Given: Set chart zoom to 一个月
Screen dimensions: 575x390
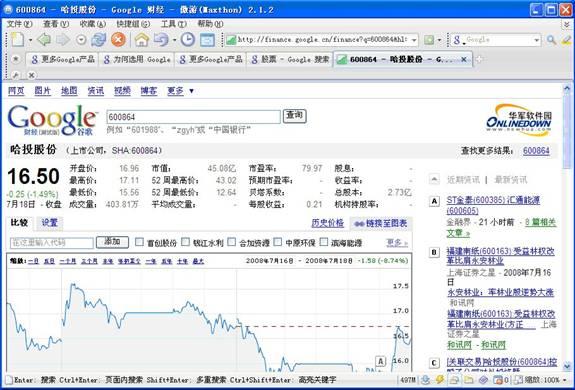Looking at the screenshot, I should [x=67, y=261].
